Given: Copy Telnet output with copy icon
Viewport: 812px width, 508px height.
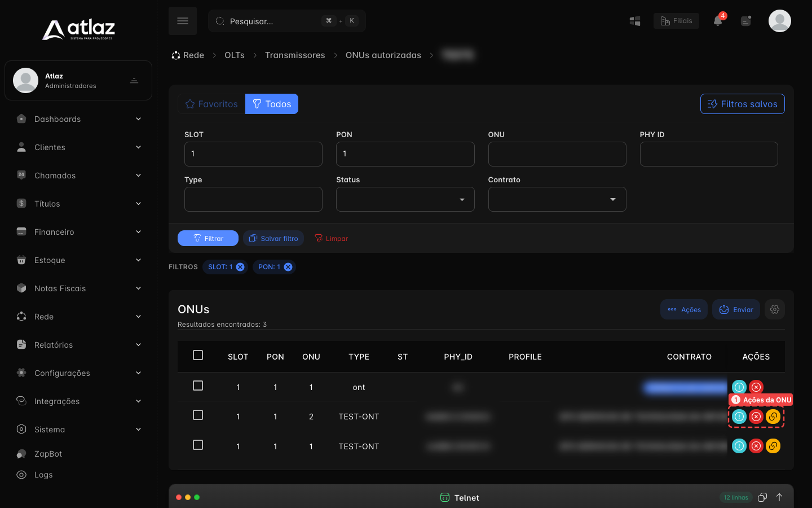Looking at the screenshot, I should (762, 497).
